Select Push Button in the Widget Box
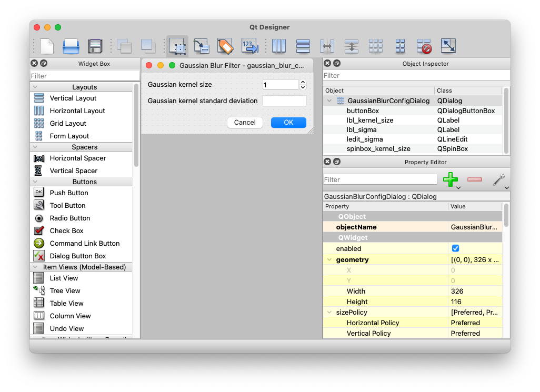 coord(68,193)
